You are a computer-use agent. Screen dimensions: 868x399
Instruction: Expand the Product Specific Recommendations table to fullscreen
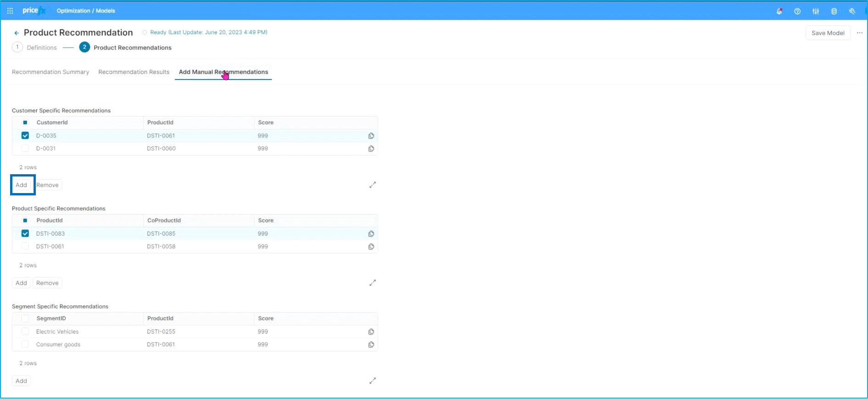coord(372,283)
